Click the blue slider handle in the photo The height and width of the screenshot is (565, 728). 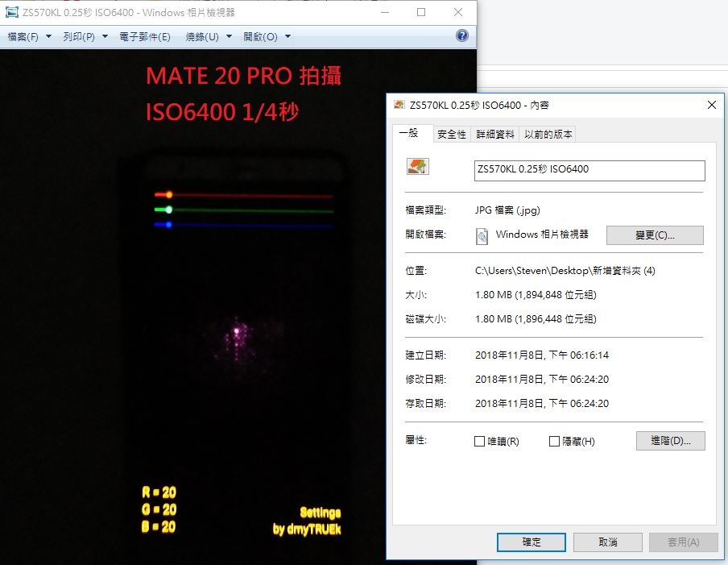(x=169, y=225)
